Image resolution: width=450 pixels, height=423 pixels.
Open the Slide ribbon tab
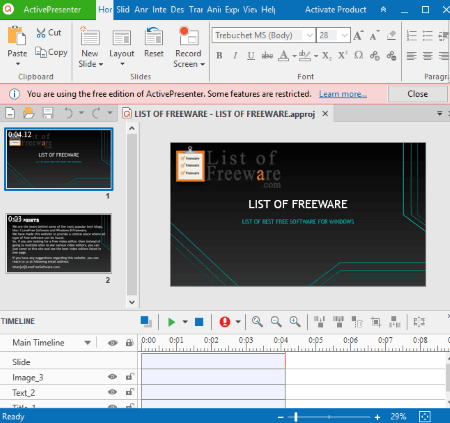123,10
